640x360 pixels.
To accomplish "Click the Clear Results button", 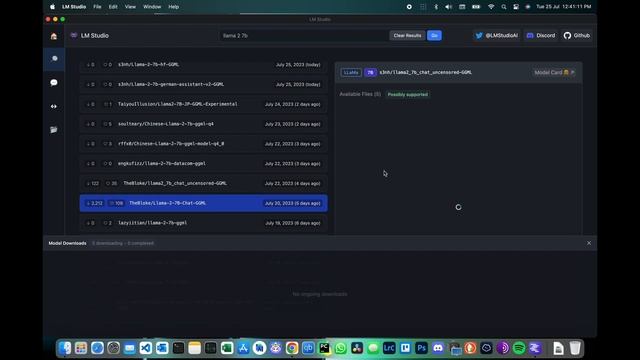I will pyautogui.click(x=407, y=36).
